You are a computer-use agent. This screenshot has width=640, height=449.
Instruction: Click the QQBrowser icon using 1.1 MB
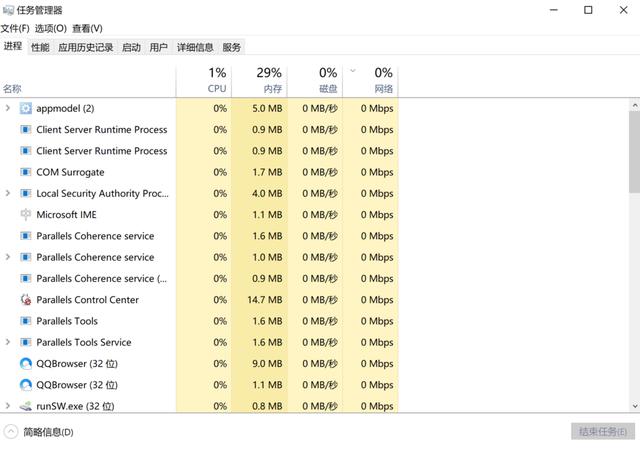pyautogui.click(x=25, y=385)
